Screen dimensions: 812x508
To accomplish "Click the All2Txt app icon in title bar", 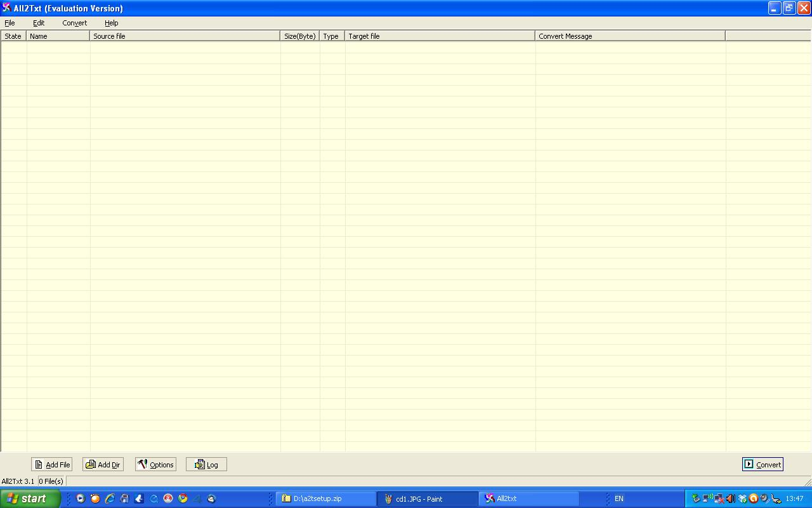I will [7, 8].
